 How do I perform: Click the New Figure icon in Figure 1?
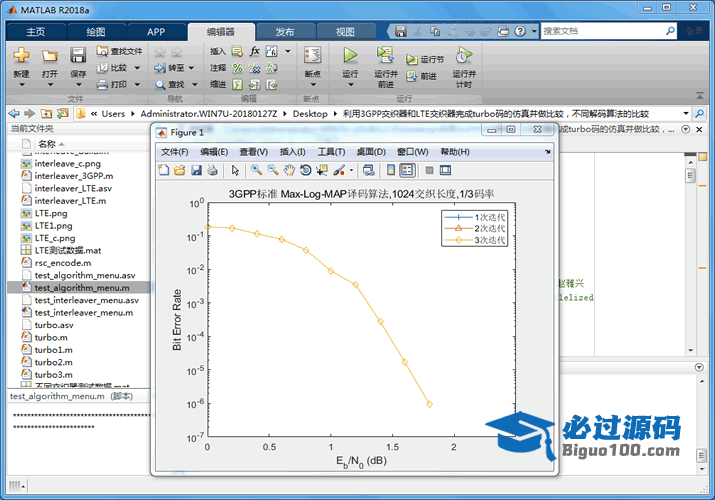point(163,170)
